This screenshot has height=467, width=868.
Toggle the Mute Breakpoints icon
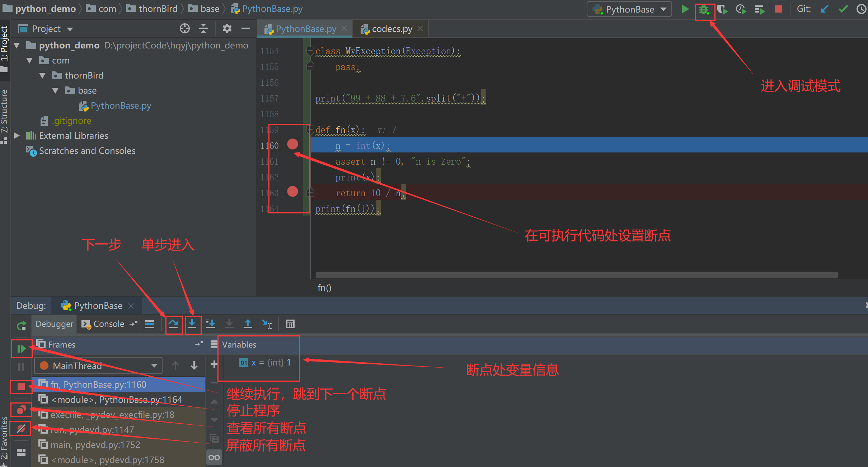pyautogui.click(x=21, y=428)
